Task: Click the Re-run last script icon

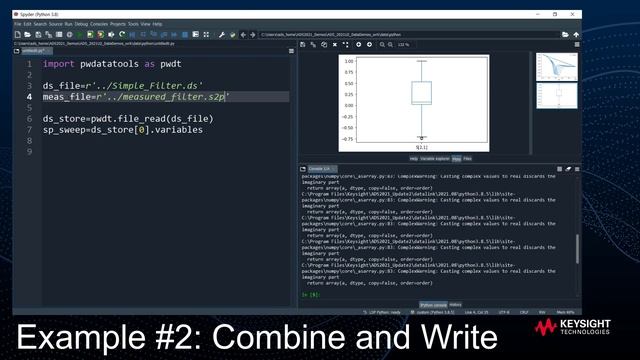Action: [x=122, y=35]
